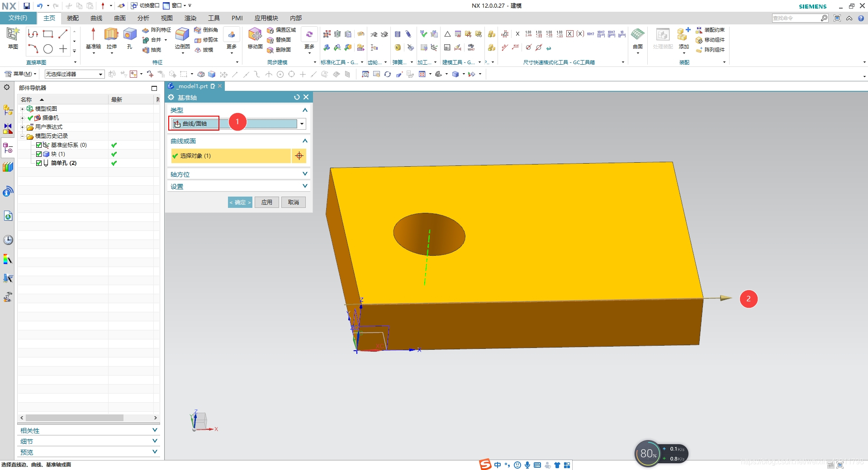This screenshot has width=868, height=470.
Task: Select the 移动组件 move component tool
Action: click(710, 40)
